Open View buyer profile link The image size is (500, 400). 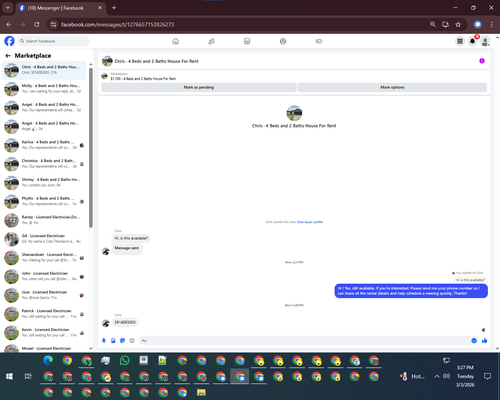[310, 222]
